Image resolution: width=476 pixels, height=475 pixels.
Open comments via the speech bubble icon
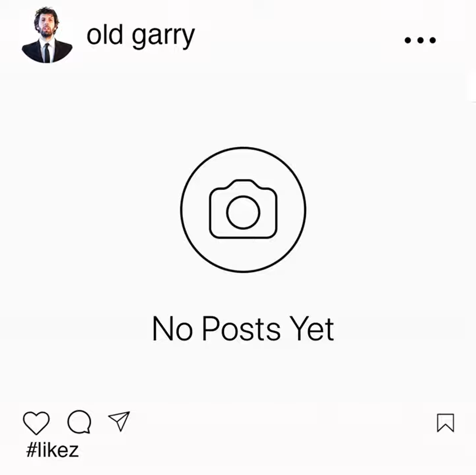[79, 422]
